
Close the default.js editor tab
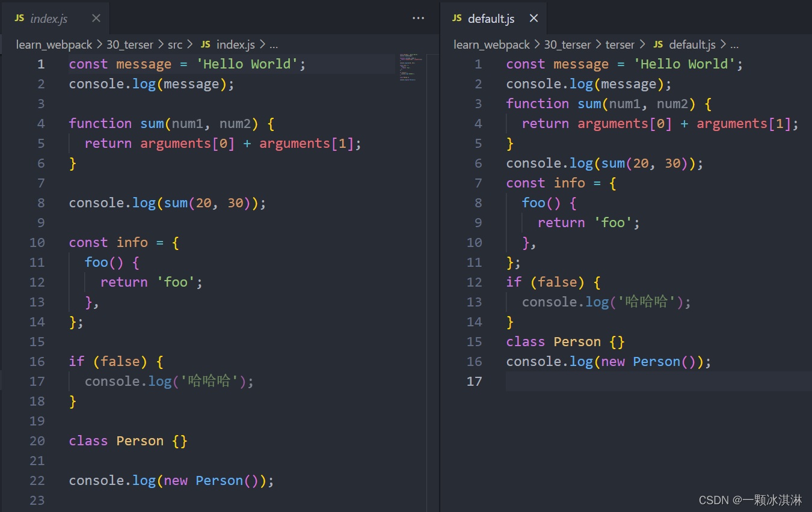tap(534, 19)
